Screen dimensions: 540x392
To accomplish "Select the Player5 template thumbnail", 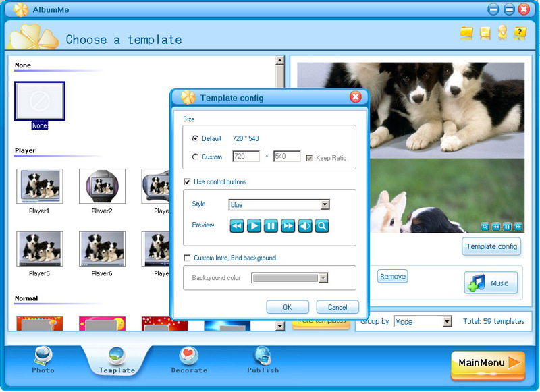I will pyautogui.click(x=40, y=249).
